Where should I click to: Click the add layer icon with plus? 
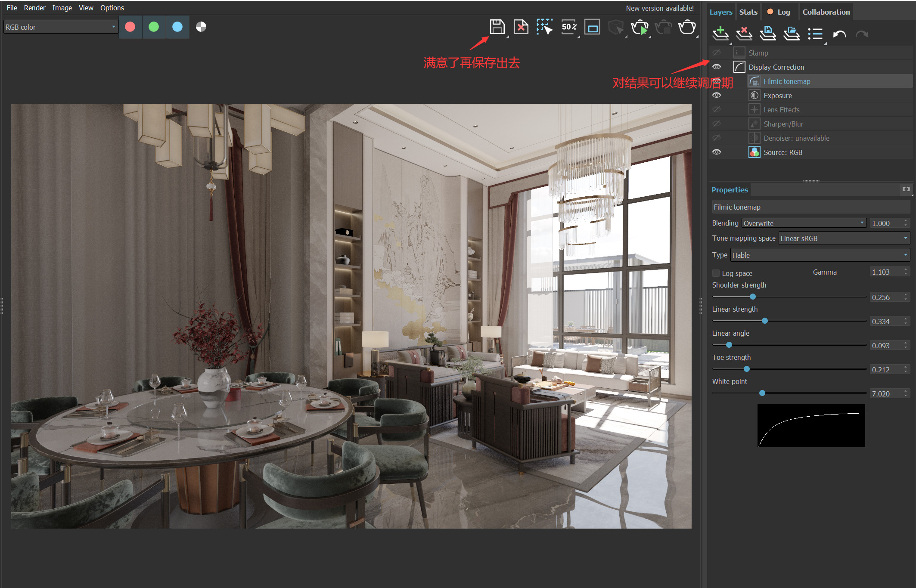[720, 34]
